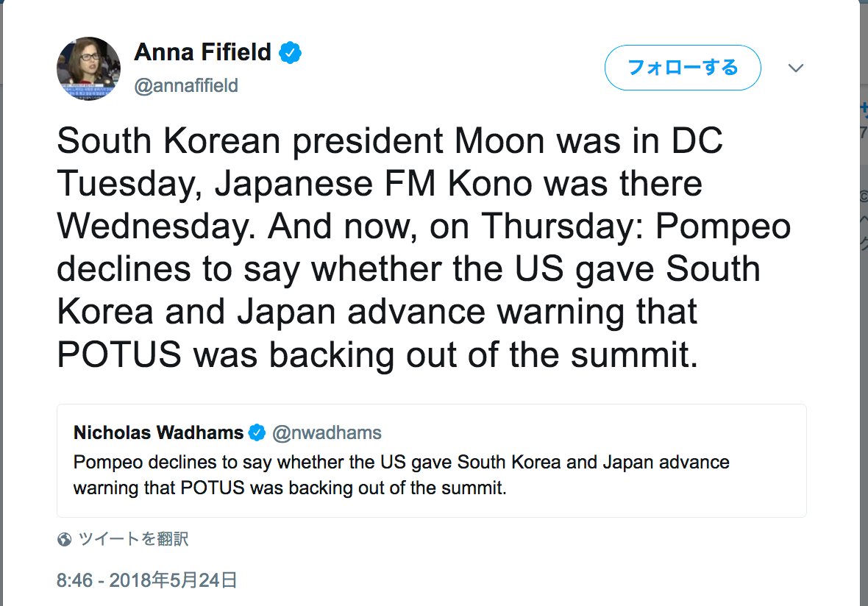Click the globe icon beside ツイートを翻訳
The height and width of the screenshot is (606, 868).
click(x=65, y=539)
